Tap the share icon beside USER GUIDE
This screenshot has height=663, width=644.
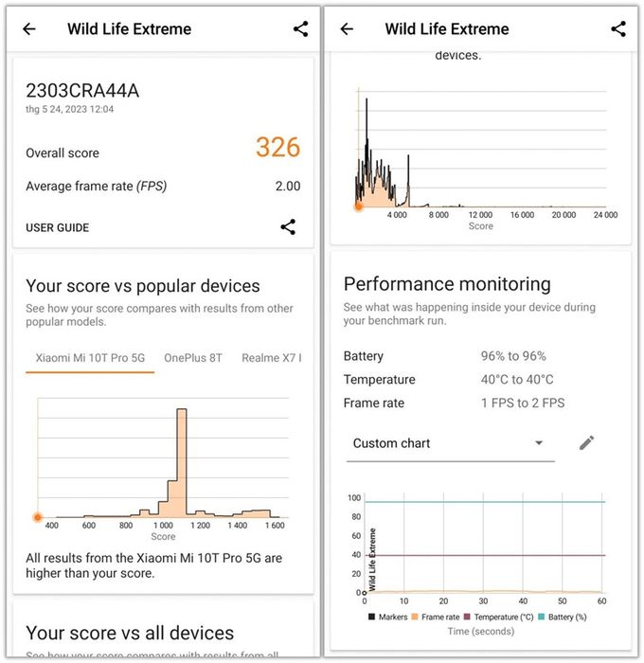(288, 227)
